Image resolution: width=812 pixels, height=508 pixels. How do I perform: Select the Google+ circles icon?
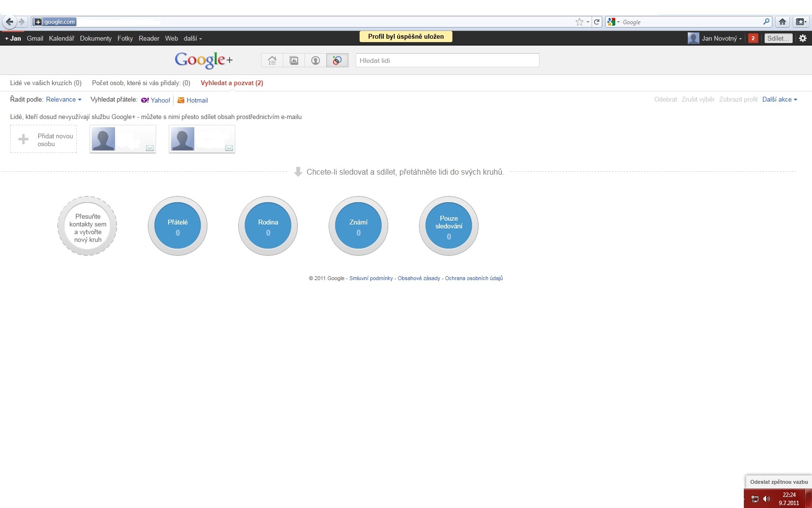[337, 60]
